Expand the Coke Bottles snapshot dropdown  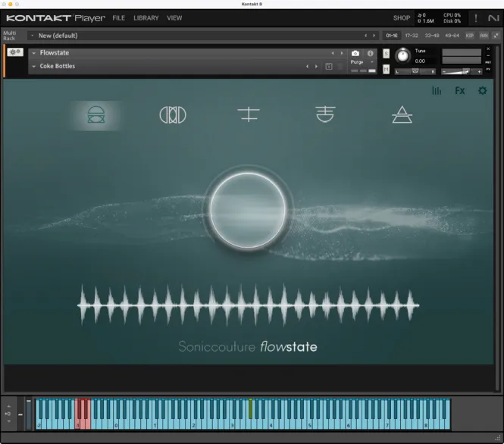(34, 67)
